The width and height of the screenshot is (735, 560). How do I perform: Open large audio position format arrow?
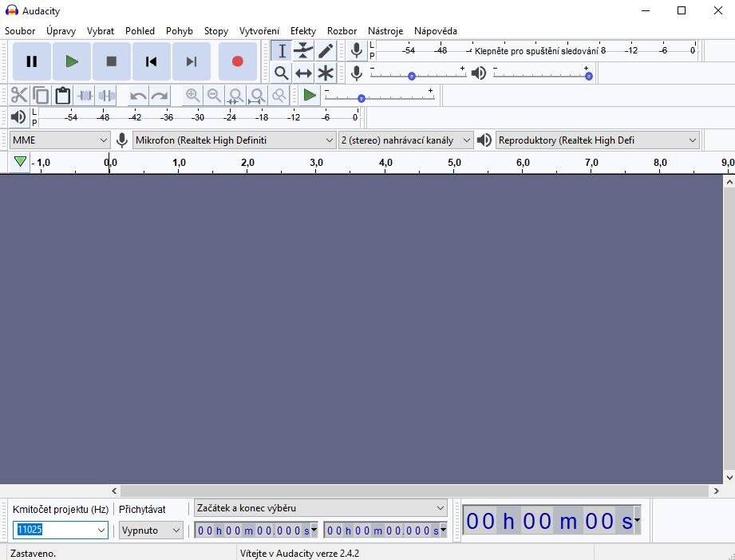637,520
